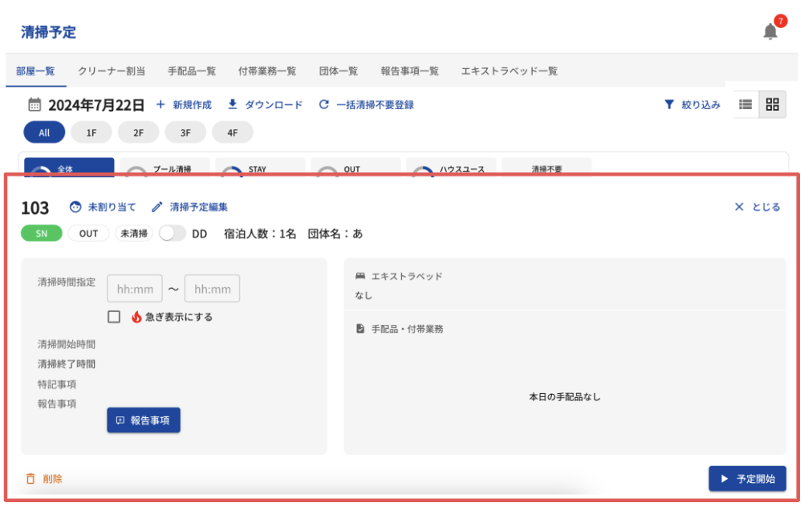Switch to grid view icon
Image resolution: width=812 pixels, height=507 pixels.
772,104
